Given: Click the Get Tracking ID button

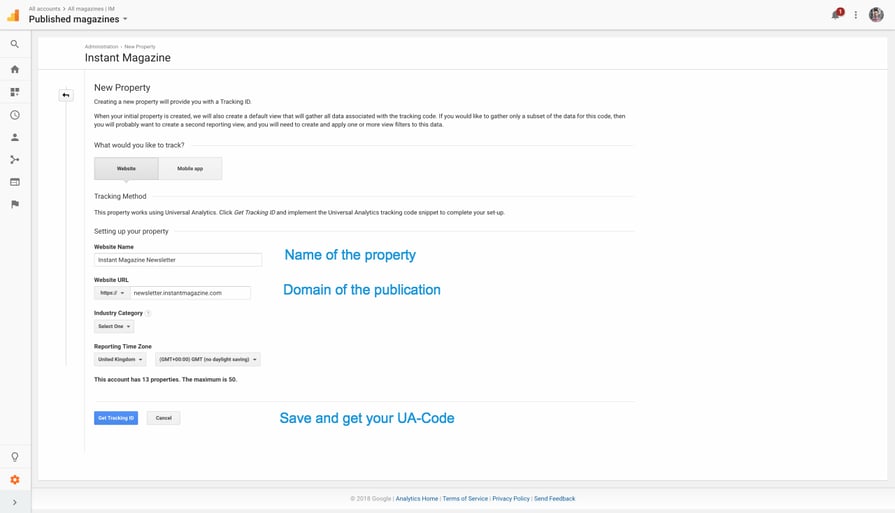Looking at the screenshot, I should 116,418.
